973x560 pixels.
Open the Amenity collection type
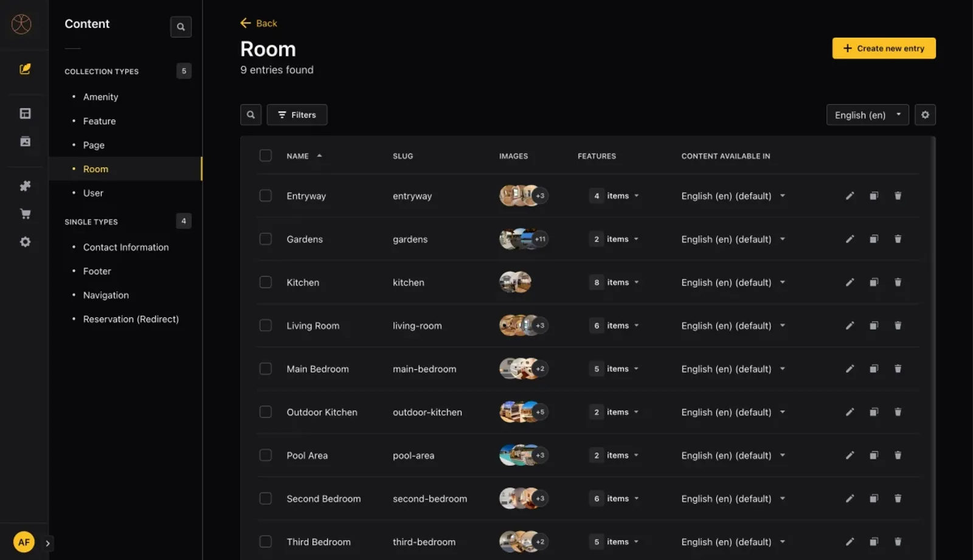pos(100,97)
